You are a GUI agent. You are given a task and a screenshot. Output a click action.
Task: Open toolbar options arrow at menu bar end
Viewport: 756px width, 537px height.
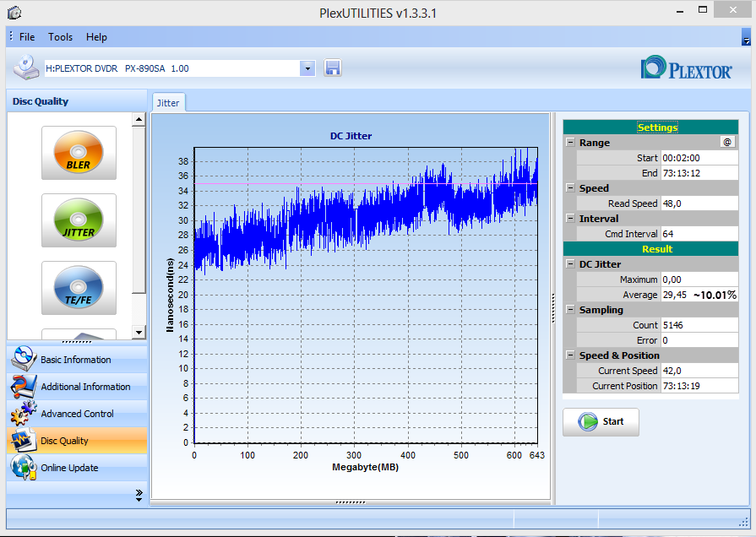coord(746,37)
